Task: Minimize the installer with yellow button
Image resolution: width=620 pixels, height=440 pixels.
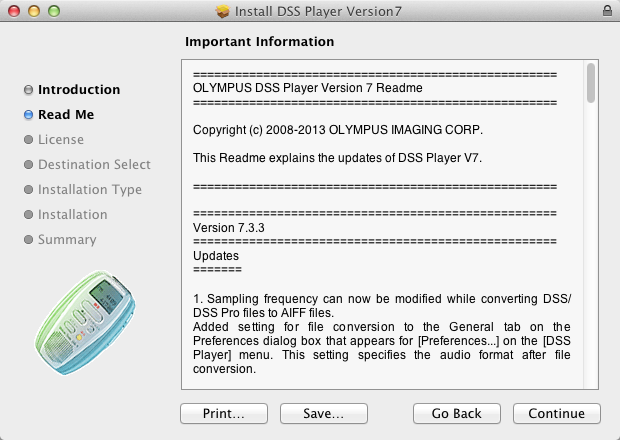Action: pyautogui.click(x=33, y=11)
